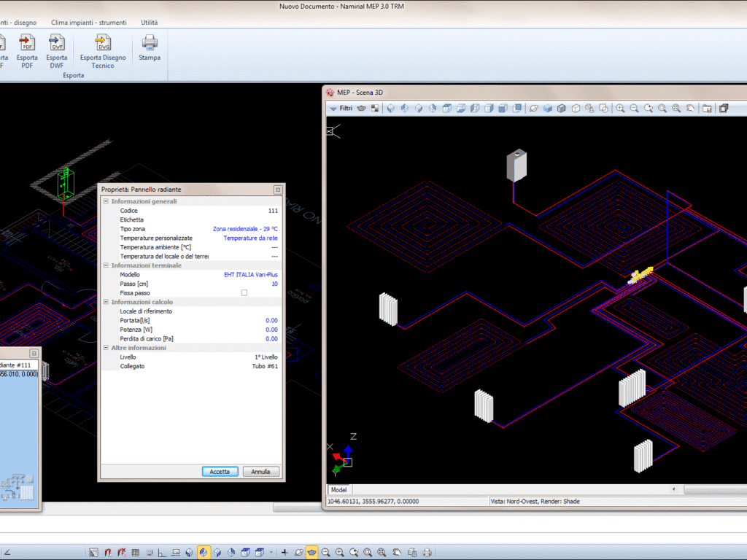Select the Model tab in 3D scene

click(339, 490)
